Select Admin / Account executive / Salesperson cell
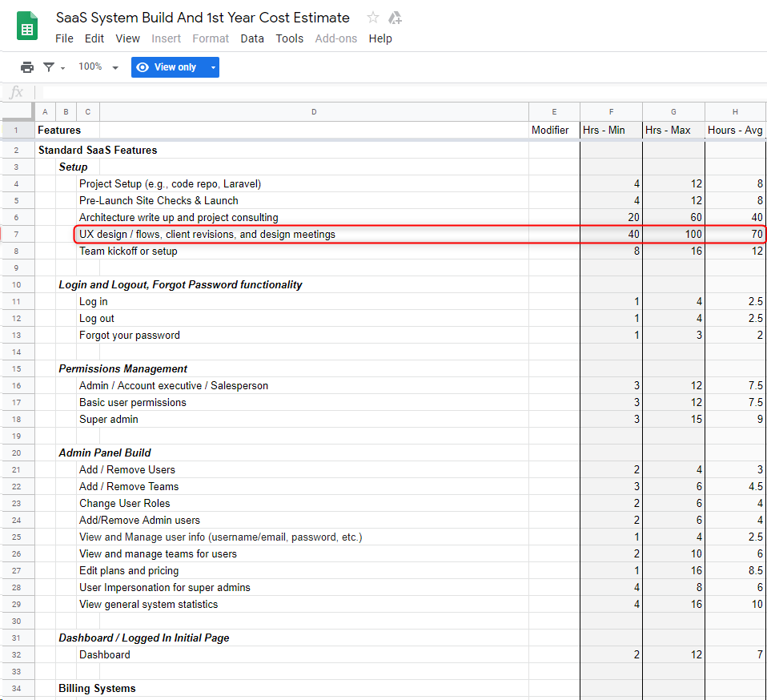Screen dimensions: 767x700 point(174,385)
